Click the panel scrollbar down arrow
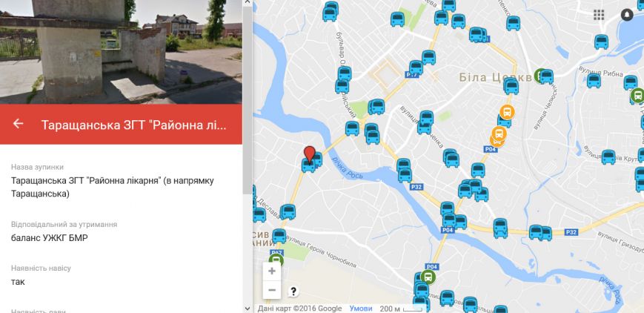Image resolution: width=644 pixels, height=313 pixels. (x=248, y=308)
